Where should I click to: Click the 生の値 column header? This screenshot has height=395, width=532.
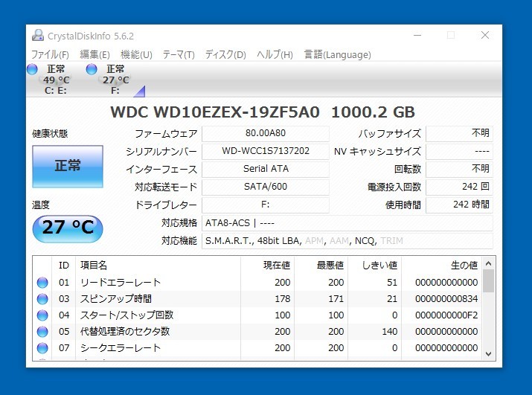(x=441, y=266)
